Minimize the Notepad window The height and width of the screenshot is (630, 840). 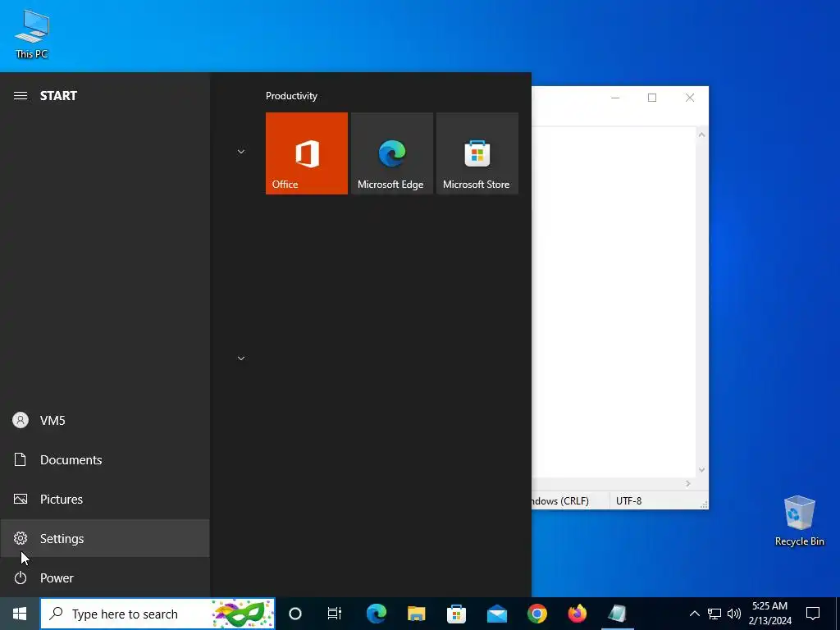point(615,98)
